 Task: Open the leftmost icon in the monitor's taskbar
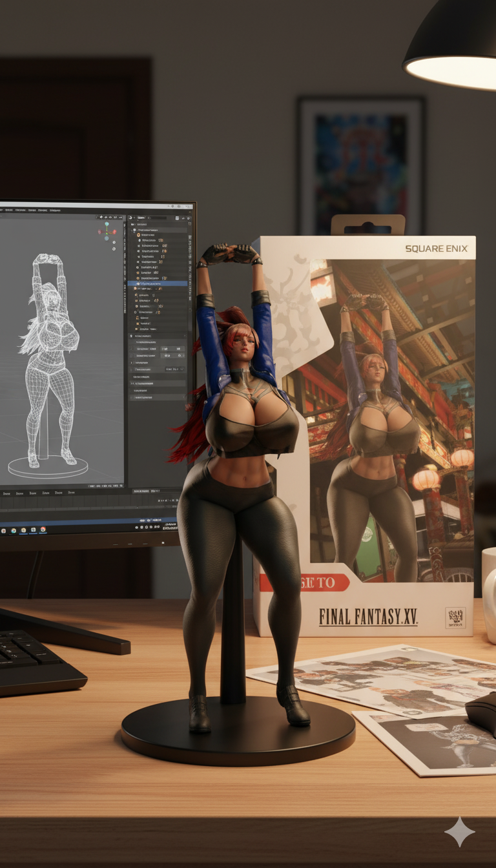pyautogui.click(x=3, y=531)
